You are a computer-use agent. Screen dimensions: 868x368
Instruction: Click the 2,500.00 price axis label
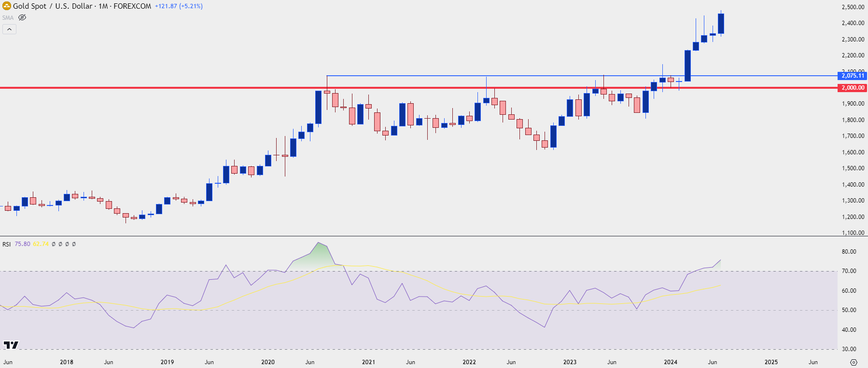click(x=853, y=7)
